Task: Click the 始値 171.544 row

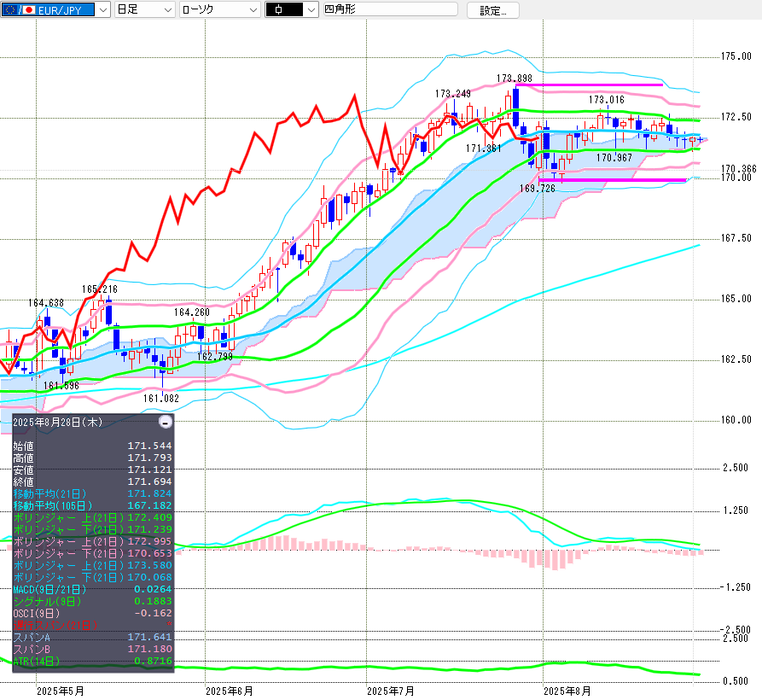Action: coord(92,446)
